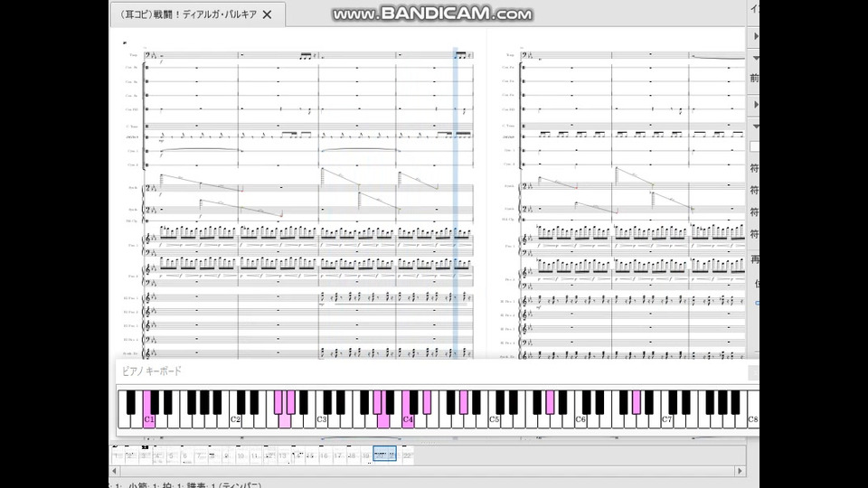
Task: Click the navigator's blue viewport rectangle
Action: [385, 455]
